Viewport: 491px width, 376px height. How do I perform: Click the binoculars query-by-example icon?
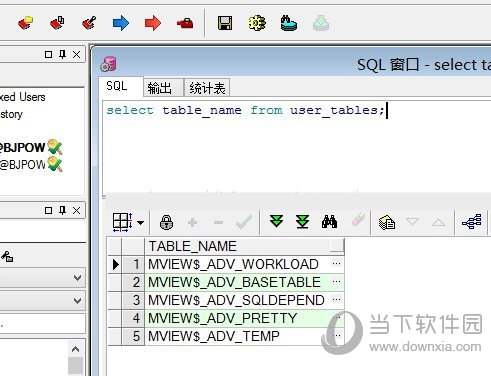(x=329, y=222)
